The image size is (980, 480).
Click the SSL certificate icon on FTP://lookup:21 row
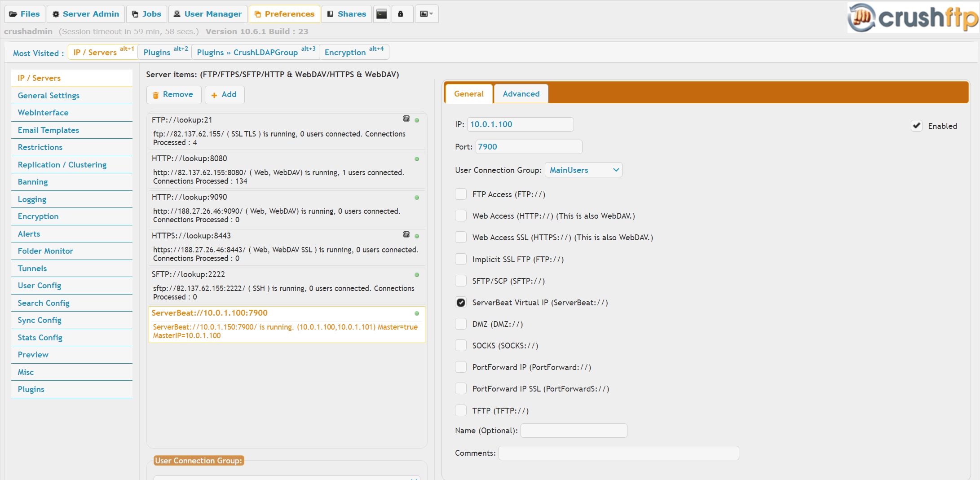pyautogui.click(x=406, y=119)
